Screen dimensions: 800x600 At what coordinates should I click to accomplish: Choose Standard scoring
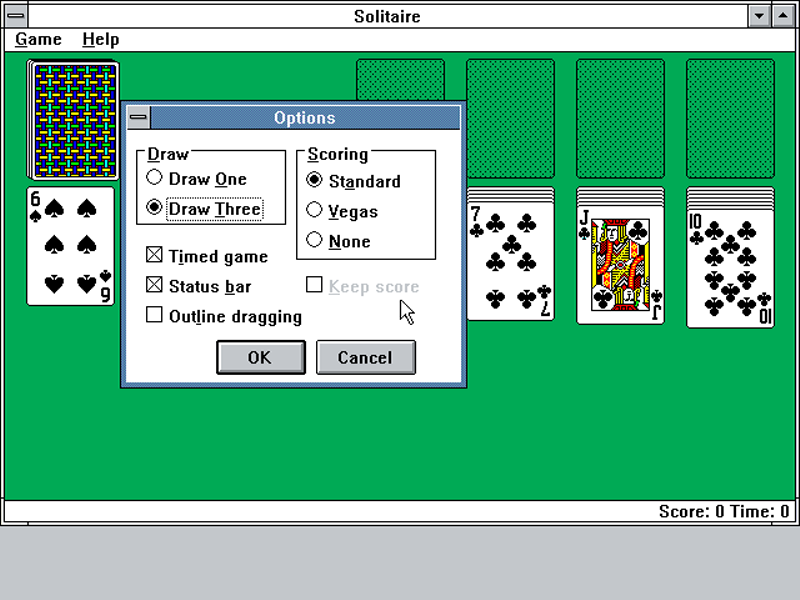tap(315, 181)
